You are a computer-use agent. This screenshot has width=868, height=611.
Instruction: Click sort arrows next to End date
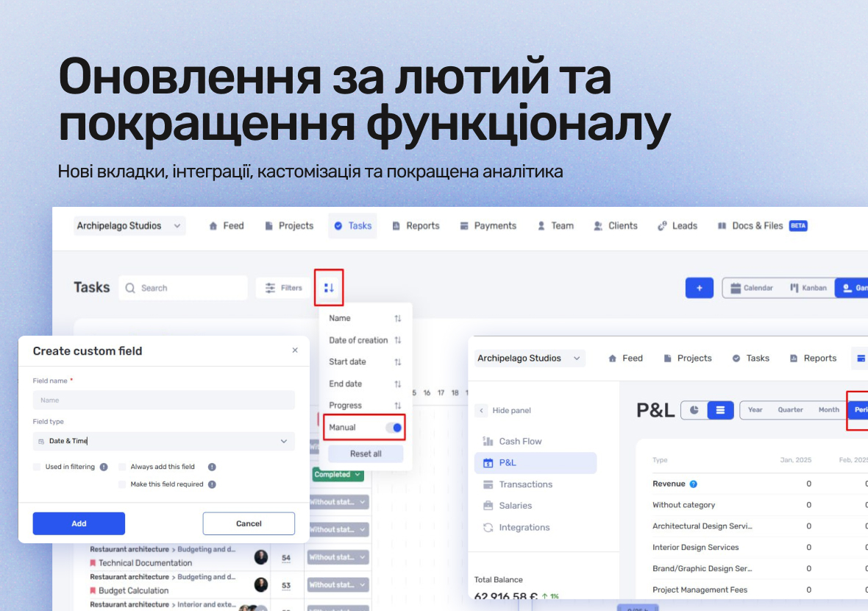click(x=397, y=384)
